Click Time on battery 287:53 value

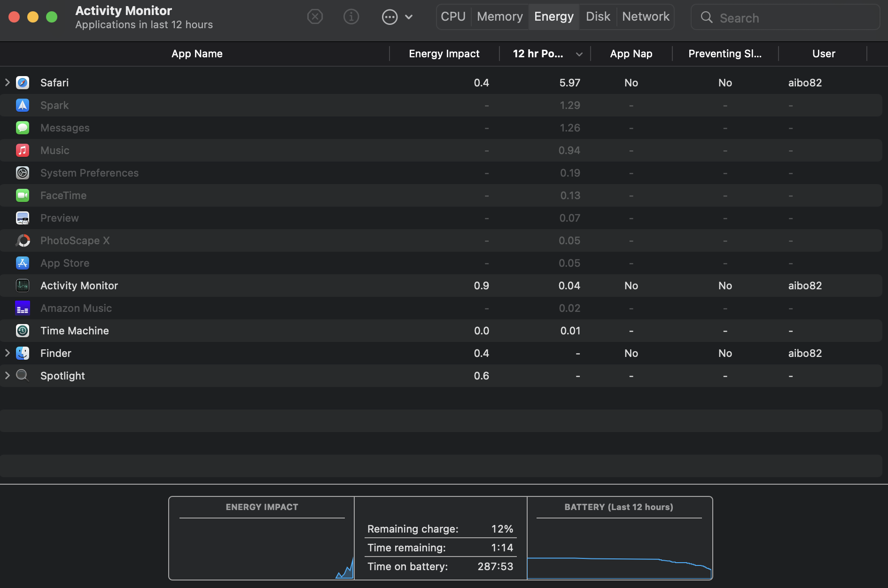pyautogui.click(x=495, y=566)
